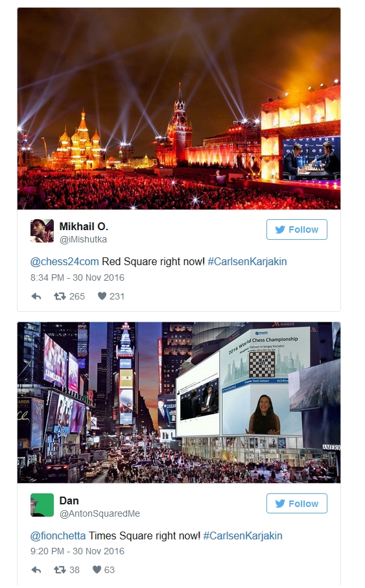This screenshot has height=588, width=365.
Task: Reply to Dan's Times Square tweet
Action: pos(36,570)
